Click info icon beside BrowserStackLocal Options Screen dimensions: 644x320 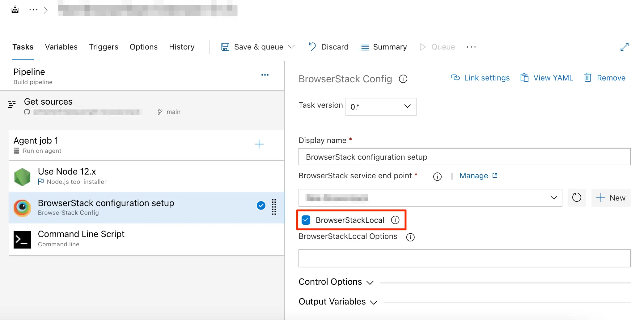pyautogui.click(x=410, y=237)
